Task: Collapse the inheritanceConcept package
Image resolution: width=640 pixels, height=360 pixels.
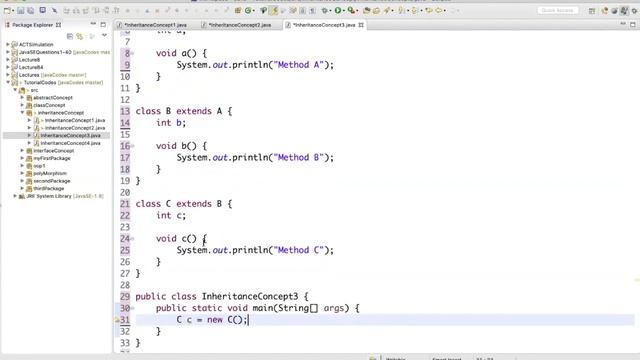Action: click(22, 113)
